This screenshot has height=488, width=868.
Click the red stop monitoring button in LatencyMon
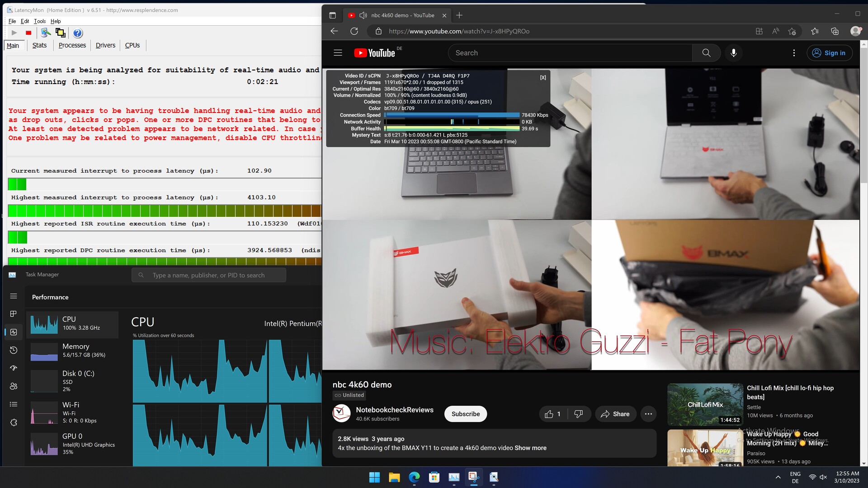28,33
